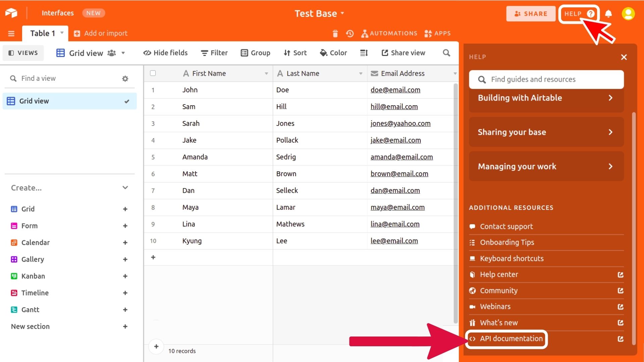Viewport: 644px width, 362px height.
Task: Open Apps from the top bar
Action: (437, 34)
